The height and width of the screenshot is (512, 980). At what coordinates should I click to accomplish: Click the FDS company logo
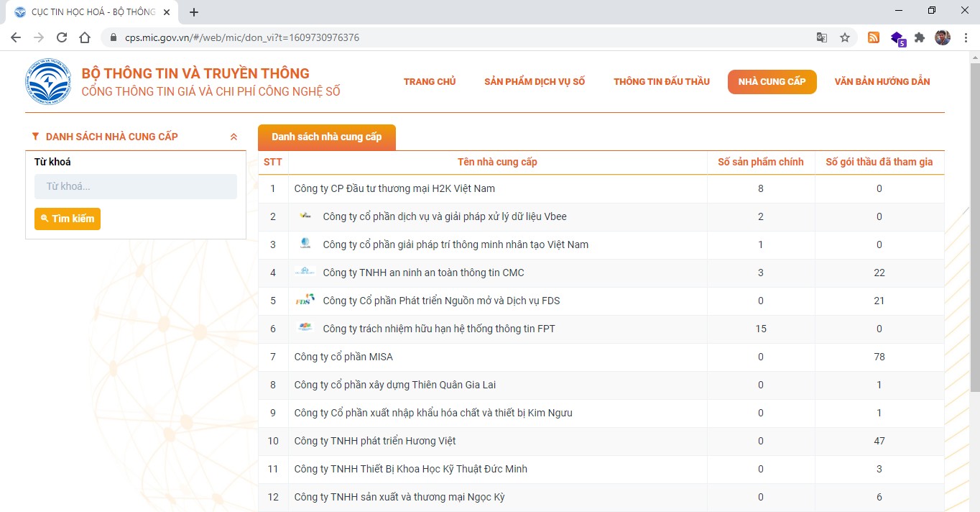305,300
